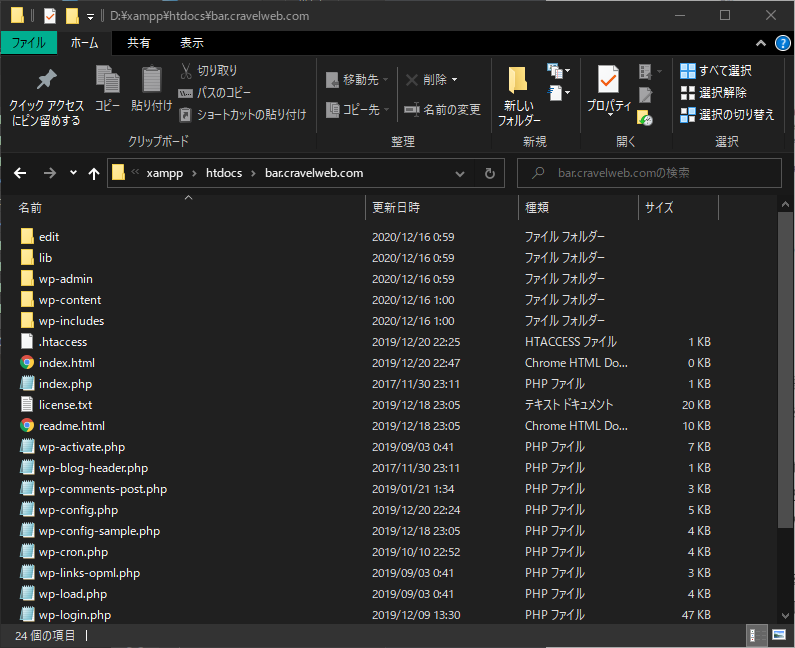Copy path command in ribbon
The width and height of the screenshot is (795, 648).
tap(214, 92)
